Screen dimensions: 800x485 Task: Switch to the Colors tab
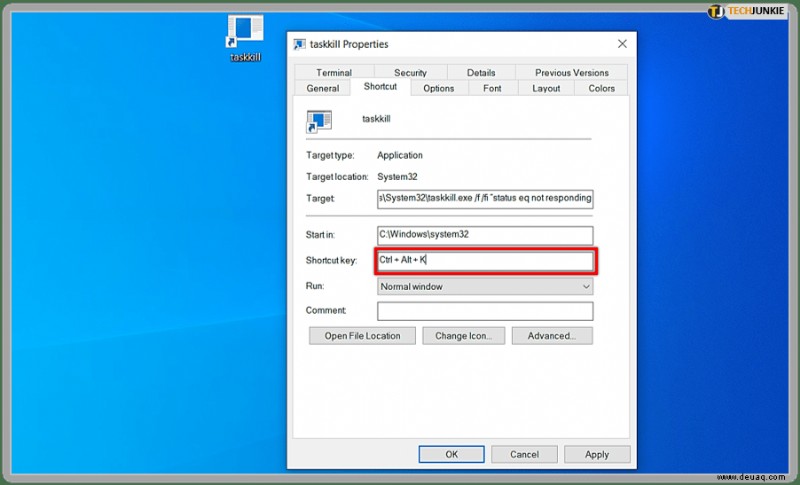(x=601, y=88)
